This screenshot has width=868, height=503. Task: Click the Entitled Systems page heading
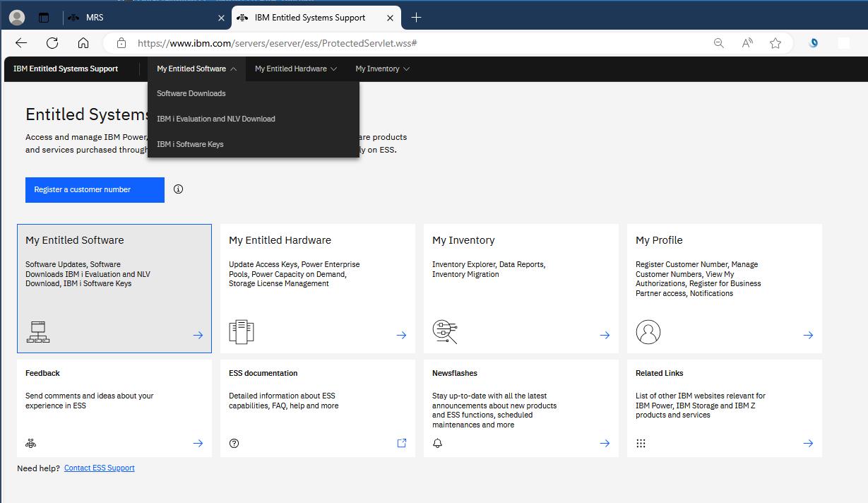[x=87, y=114]
